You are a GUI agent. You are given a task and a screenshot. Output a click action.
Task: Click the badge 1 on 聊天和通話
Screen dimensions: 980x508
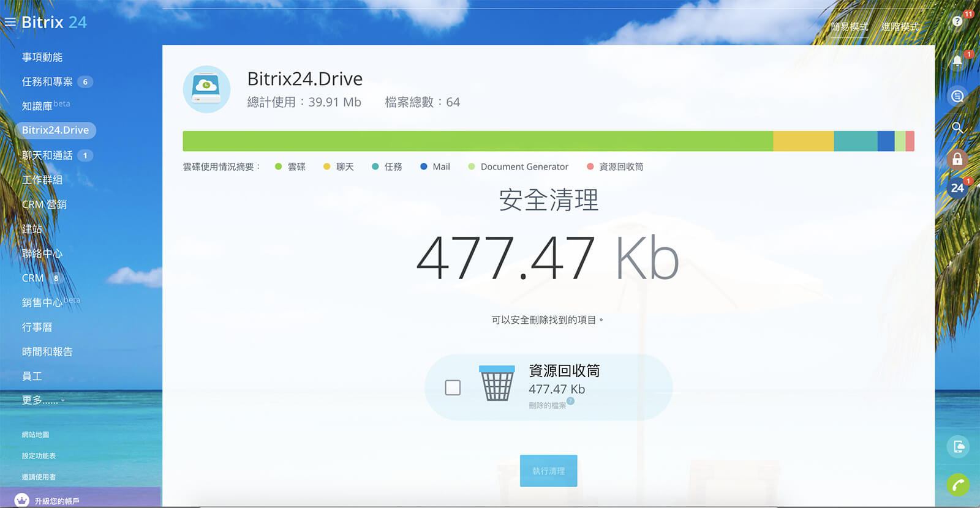(x=85, y=155)
